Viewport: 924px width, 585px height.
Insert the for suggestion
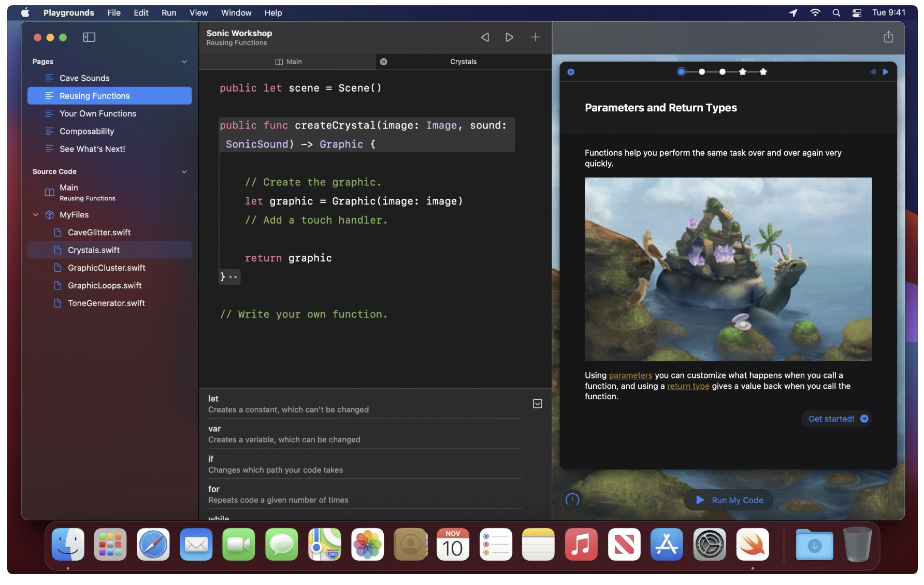pyautogui.click(x=365, y=494)
